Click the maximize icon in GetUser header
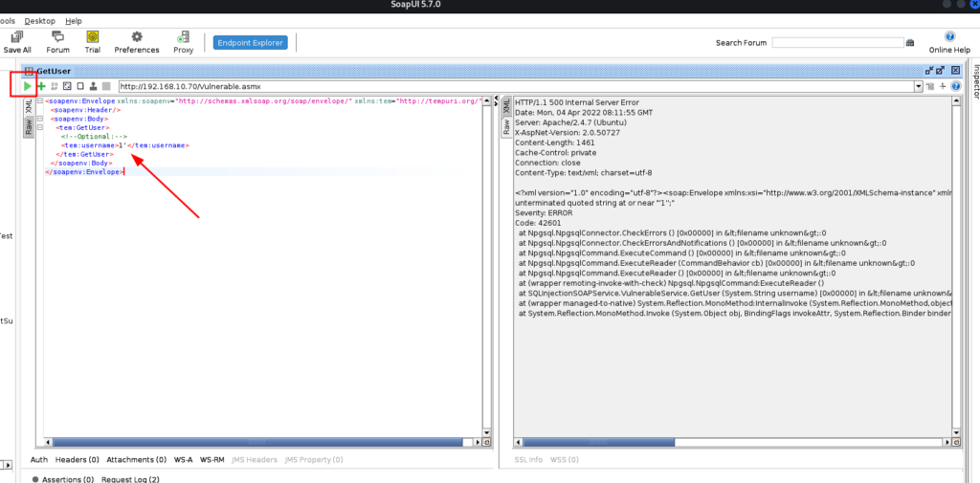 (x=942, y=71)
